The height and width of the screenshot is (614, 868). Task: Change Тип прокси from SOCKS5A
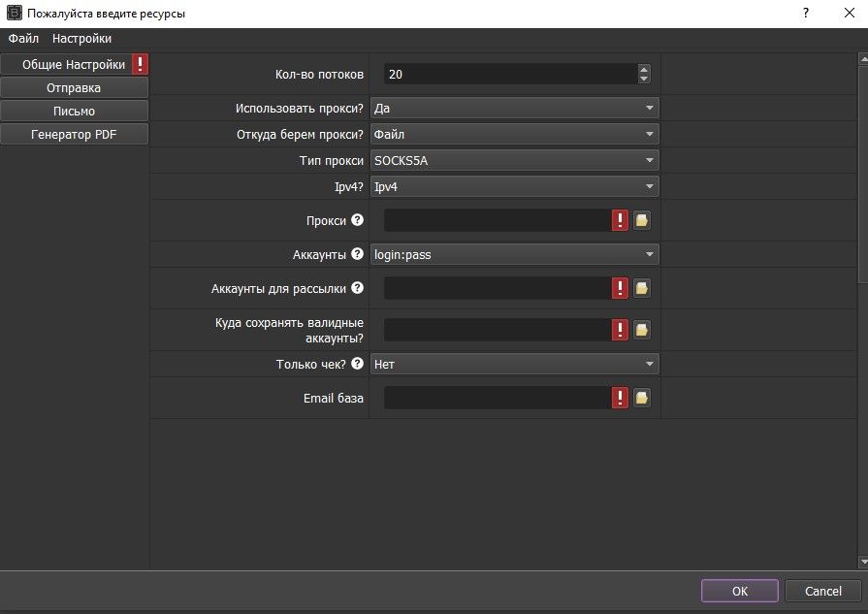(515, 160)
